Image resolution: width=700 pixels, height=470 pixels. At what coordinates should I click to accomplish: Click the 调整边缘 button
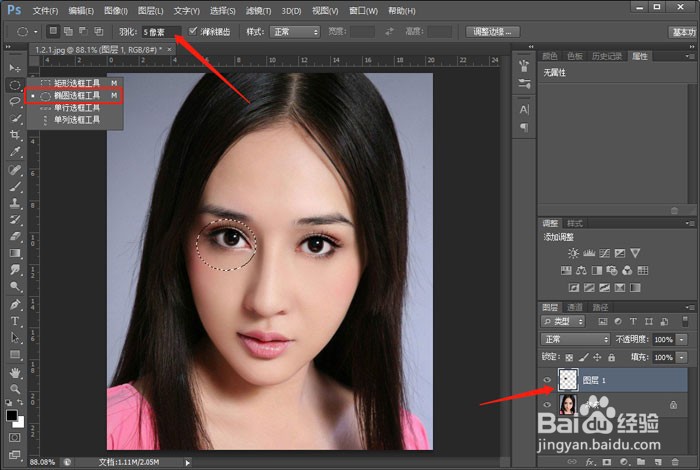point(492,32)
